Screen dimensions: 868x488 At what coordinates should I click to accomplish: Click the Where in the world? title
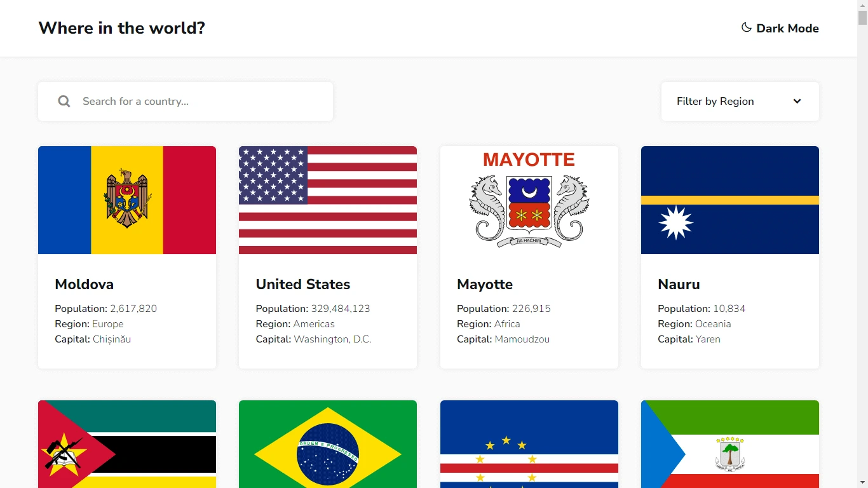122,28
